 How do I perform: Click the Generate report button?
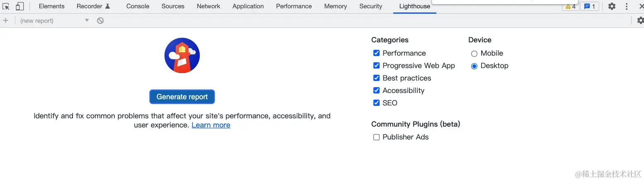(182, 97)
